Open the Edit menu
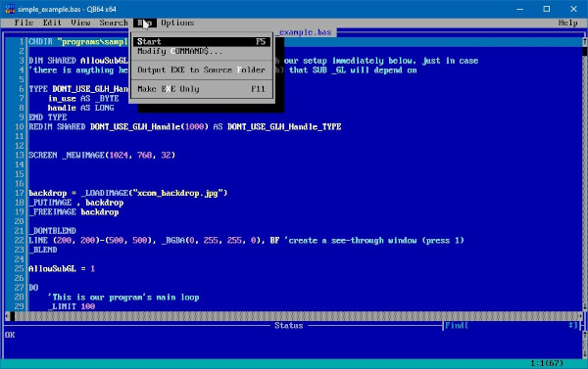This screenshot has height=369, width=588. click(52, 23)
